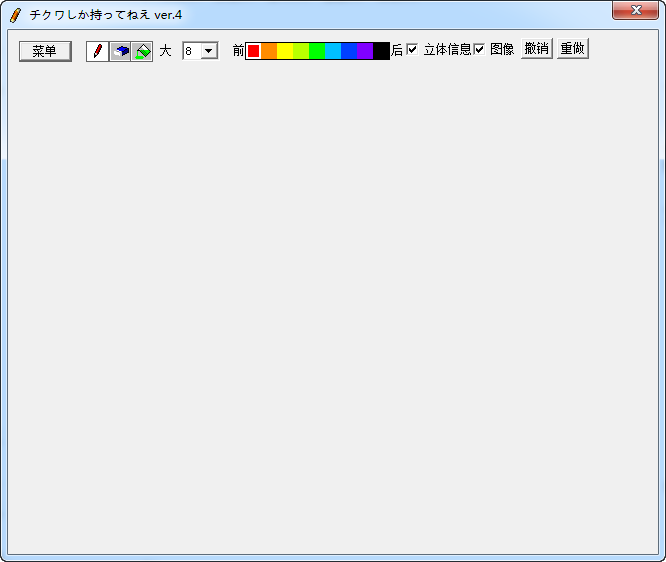Pick the light blue color swatch
Image resolution: width=666 pixels, height=562 pixels.
(x=333, y=51)
